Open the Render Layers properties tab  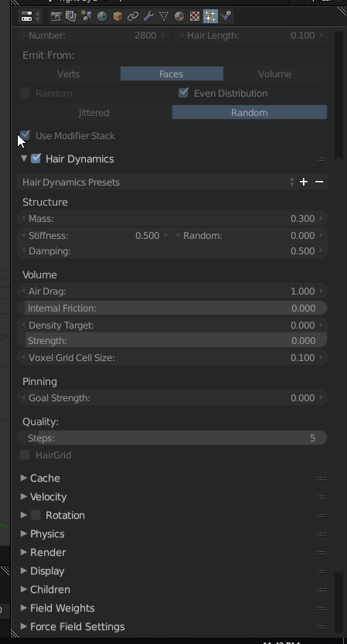click(71, 16)
